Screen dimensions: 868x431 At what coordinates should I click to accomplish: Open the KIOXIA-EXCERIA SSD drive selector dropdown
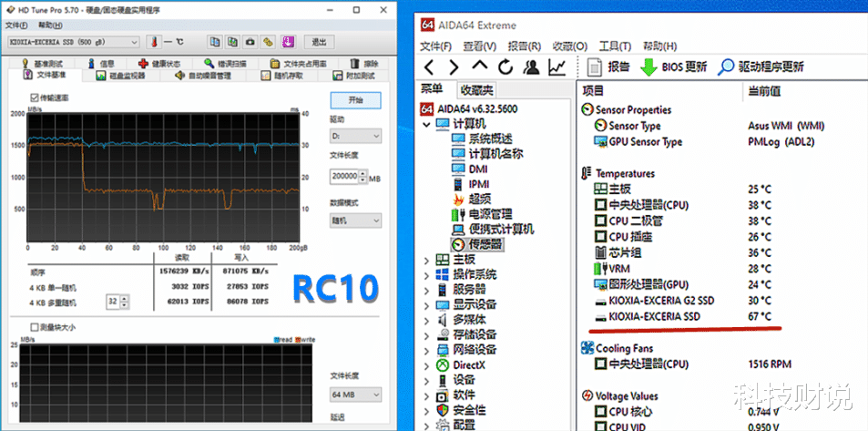tap(74, 42)
